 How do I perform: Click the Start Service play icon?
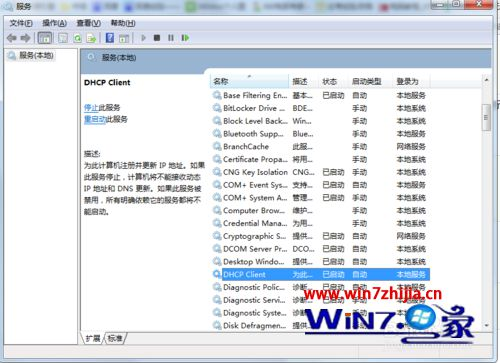143,38
